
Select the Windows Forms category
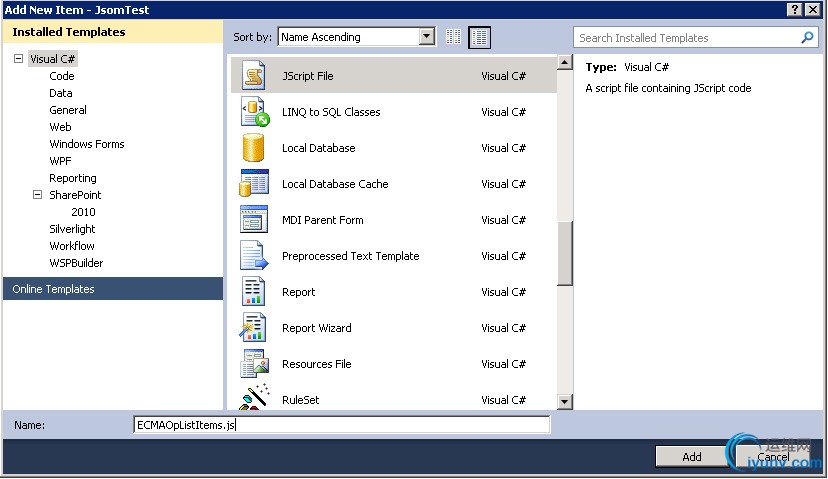click(87, 144)
